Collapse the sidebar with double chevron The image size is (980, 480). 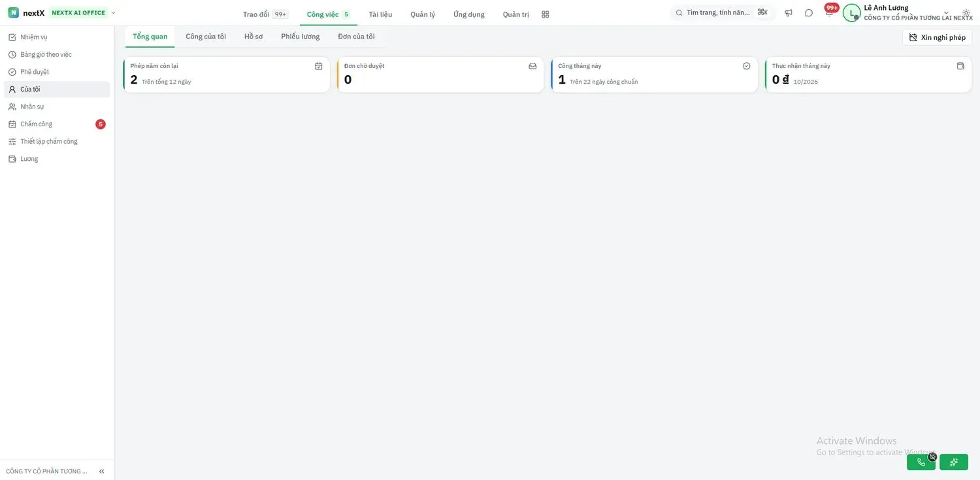pos(101,471)
